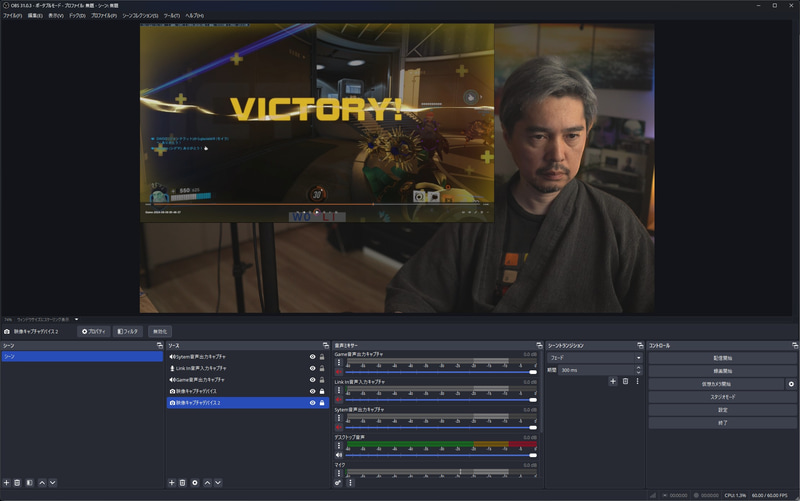The image size is (800, 501).
Task: Move source up with arrow icon
Action: pos(208,483)
